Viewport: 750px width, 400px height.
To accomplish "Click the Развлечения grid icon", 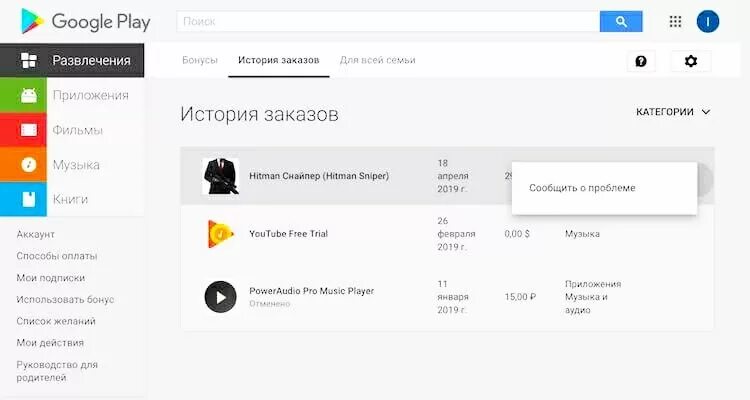I will coord(29,60).
